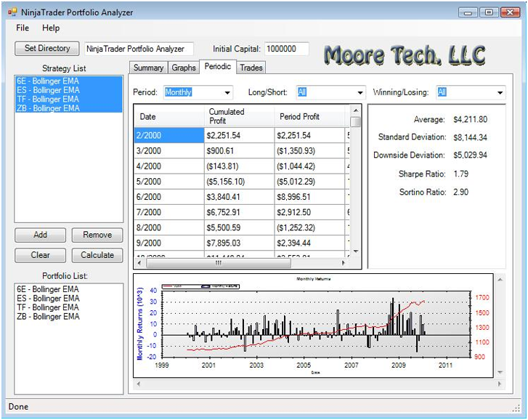Click chart panel horizontal scroll right arrow
528x420 pixels.
500,384
